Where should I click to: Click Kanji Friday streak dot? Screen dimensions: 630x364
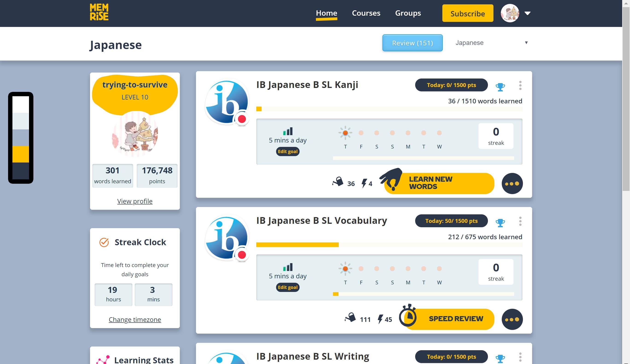(x=361, y=133)
